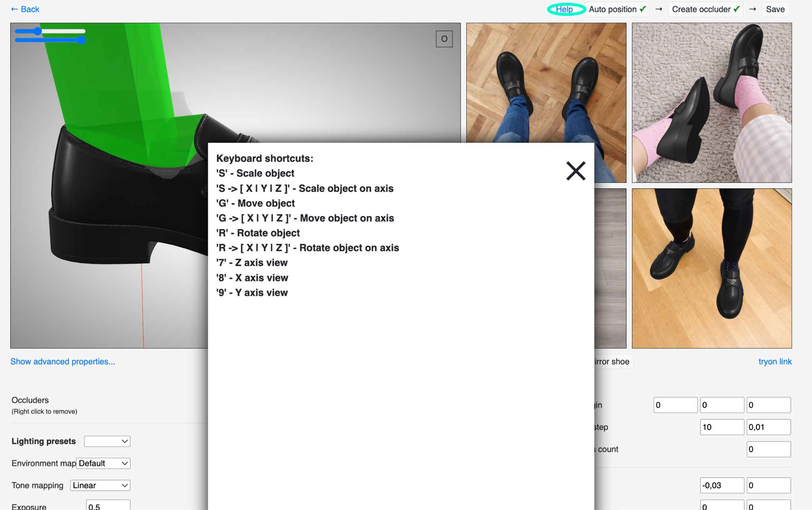Open the Tone mapping Linear dropdown
The height and width of the screenshot is (510, 812).
(x=100, y=485)
